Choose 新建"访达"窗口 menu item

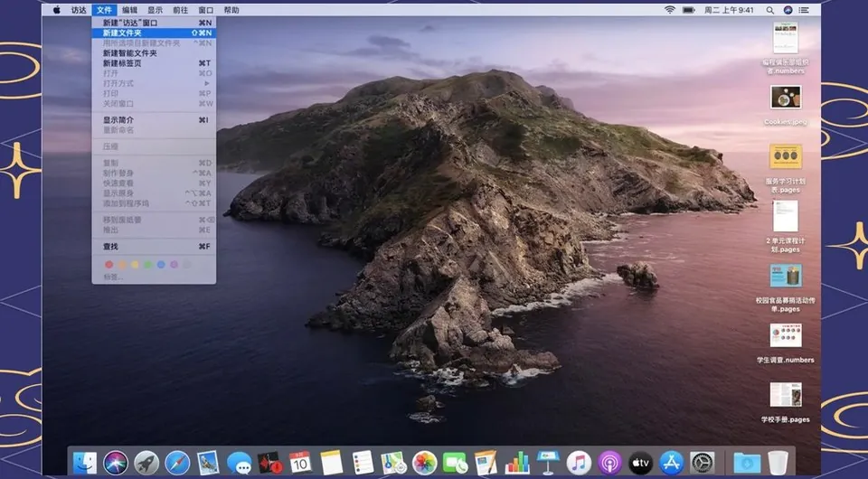[x=154, y=23]
